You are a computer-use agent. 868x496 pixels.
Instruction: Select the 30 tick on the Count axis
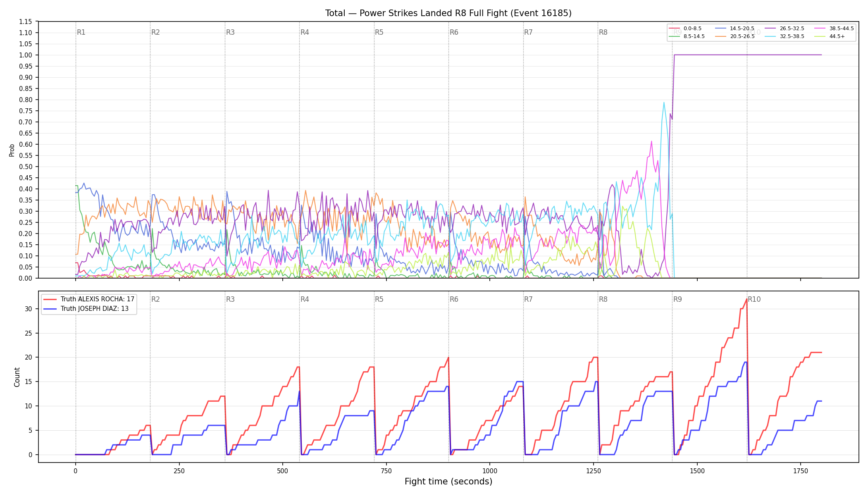(29, 309)
